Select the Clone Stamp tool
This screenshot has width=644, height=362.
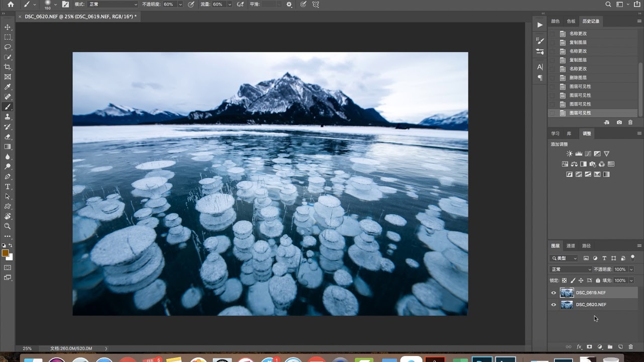click(x=8, y=117)
